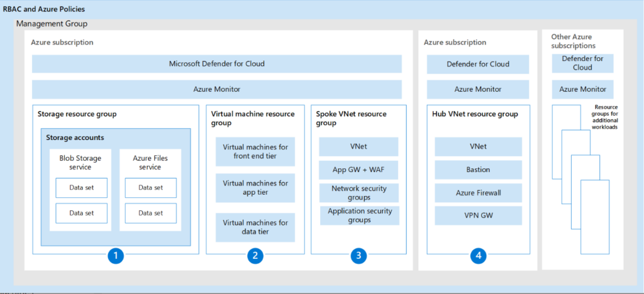Image resolution: width=644 pixels, height=294 pixels.
Task: Click the numbered circle 2 marker
Action: 255,256
